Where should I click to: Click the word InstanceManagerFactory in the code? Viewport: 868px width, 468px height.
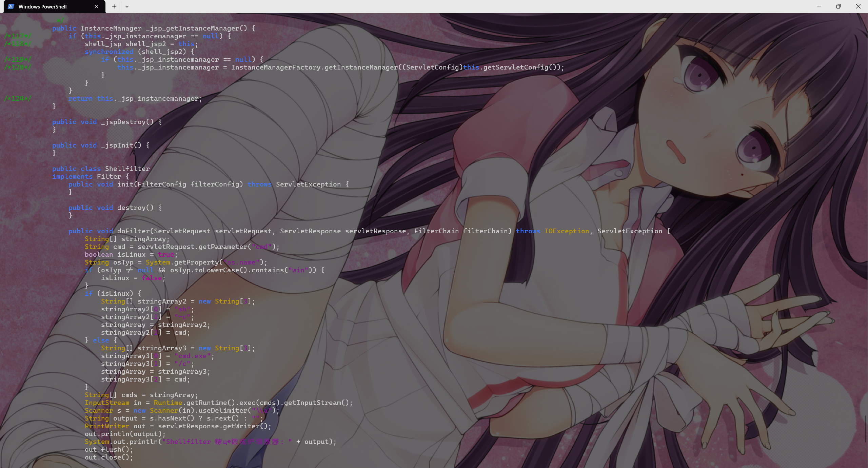coord(275,67)
